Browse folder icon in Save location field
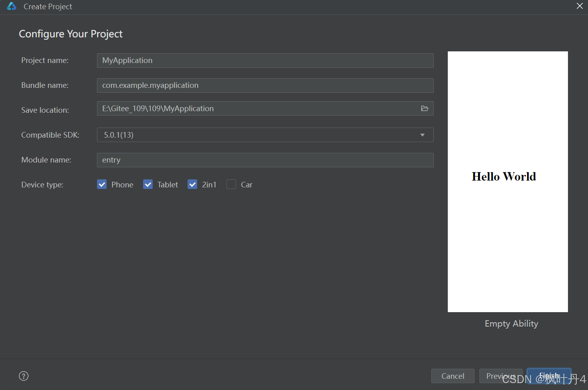The height and width of the screenshot is (390, 588). [x=424, y=108]
